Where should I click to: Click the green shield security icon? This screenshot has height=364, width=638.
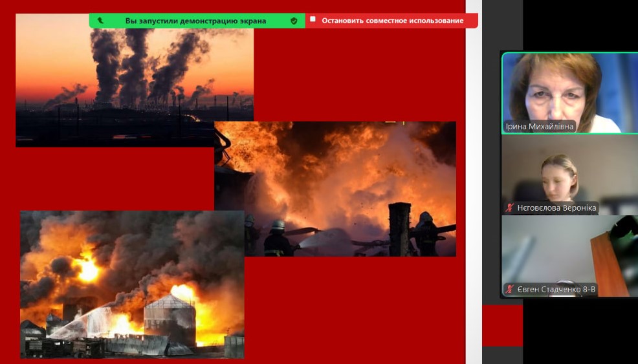click(294, 21)
